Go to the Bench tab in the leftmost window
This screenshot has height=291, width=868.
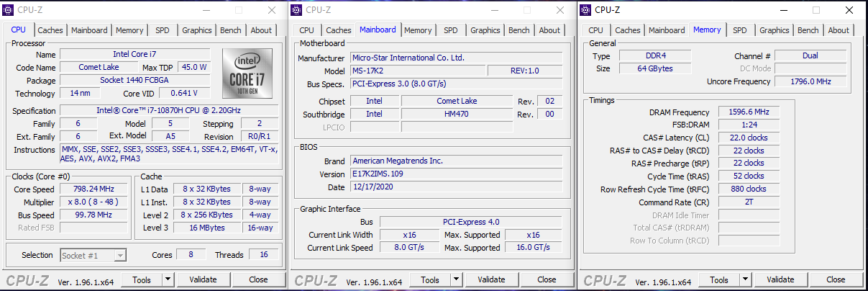tap(231, 30)
